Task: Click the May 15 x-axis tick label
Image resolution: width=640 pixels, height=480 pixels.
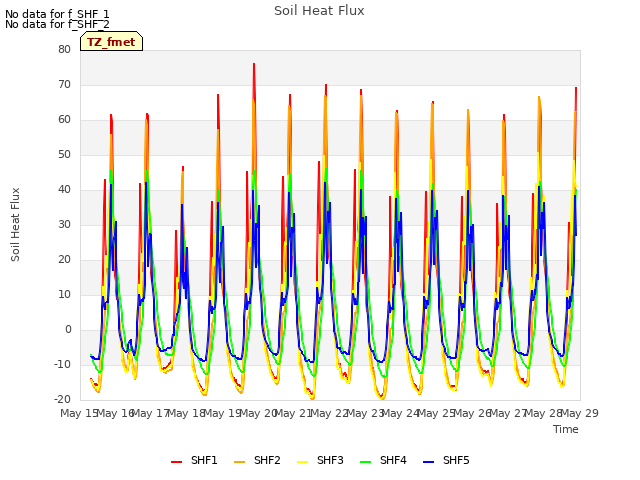Action: (79, 413)
